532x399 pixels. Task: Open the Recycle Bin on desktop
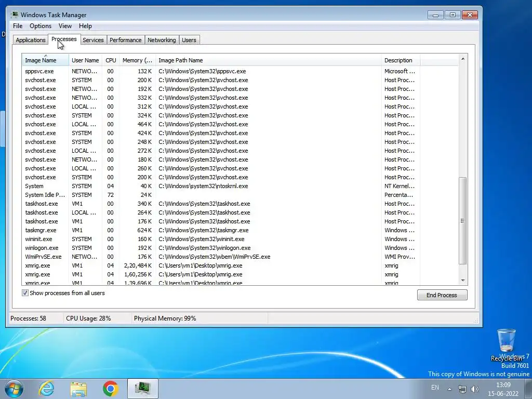point(506,345)
